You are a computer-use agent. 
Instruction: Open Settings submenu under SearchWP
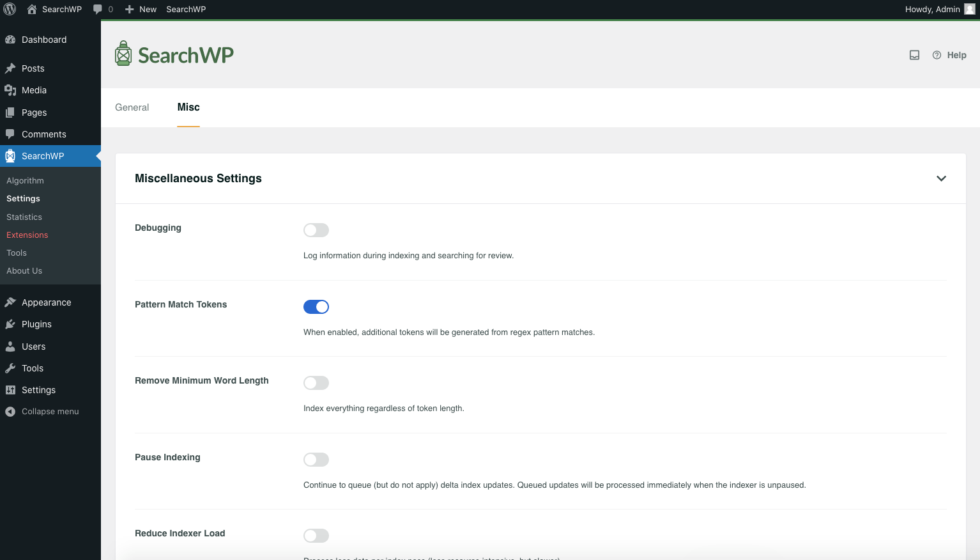pyautogui.click(x=23, y=199)
